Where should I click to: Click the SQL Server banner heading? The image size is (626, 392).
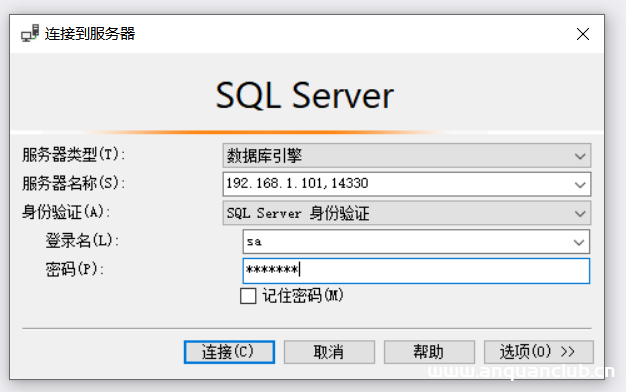coord(305,96)
